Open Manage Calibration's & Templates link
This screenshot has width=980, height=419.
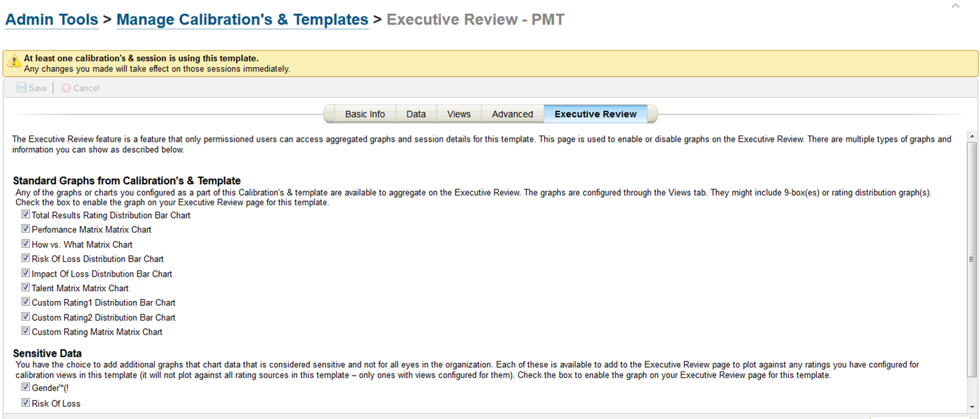point(242,20)
